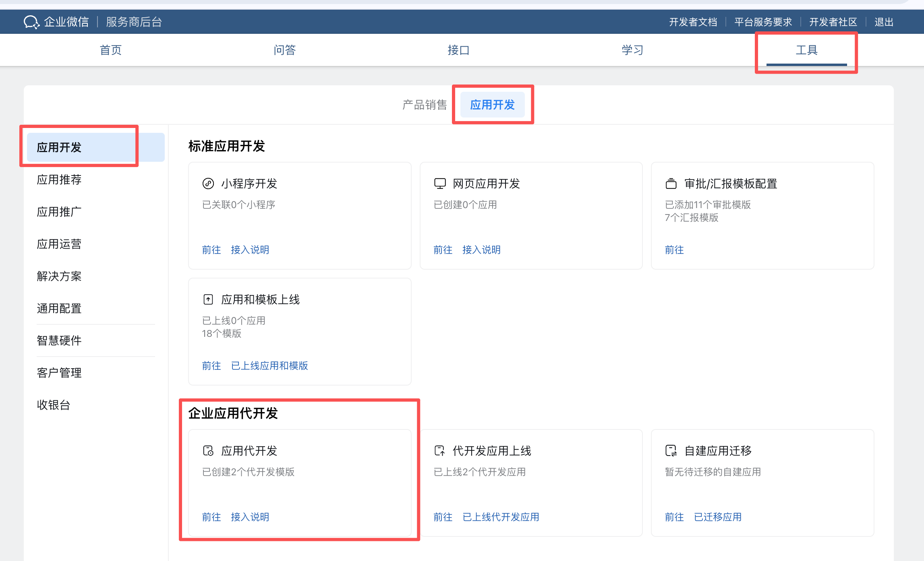Switch to the 产品销售 tab
Screen dimensions: 924x561
pyautogui.click(x=425, y=105)
